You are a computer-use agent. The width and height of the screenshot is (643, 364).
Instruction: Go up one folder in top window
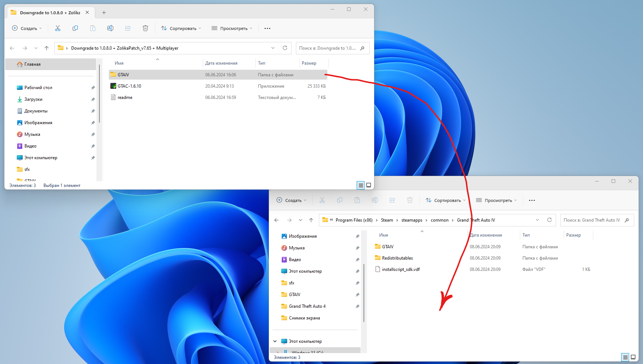click(46, 48)
